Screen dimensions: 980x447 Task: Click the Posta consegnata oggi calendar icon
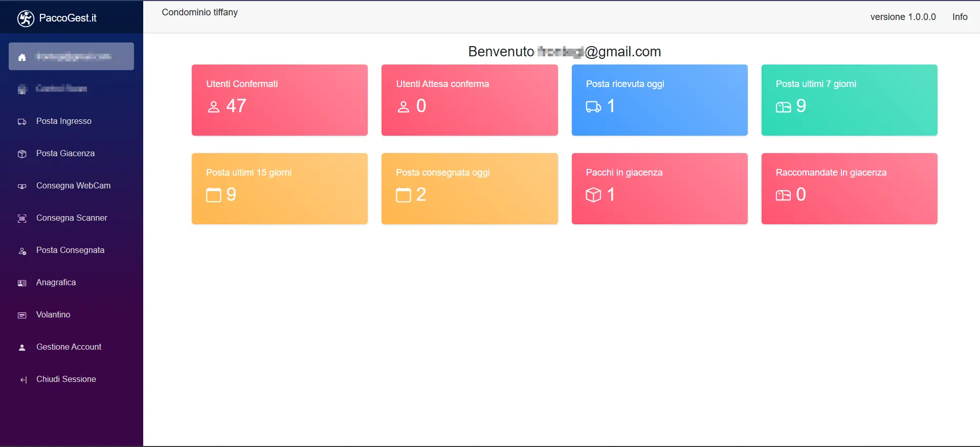coord(404,195)
